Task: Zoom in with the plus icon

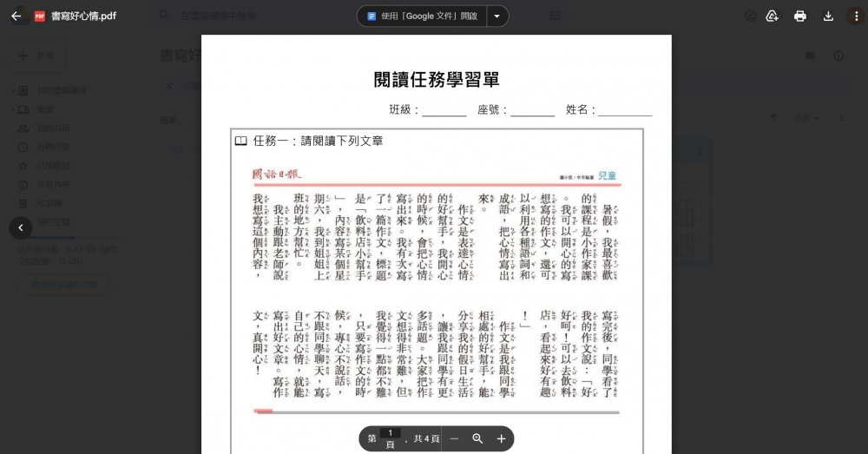Action: click(501, 439)
